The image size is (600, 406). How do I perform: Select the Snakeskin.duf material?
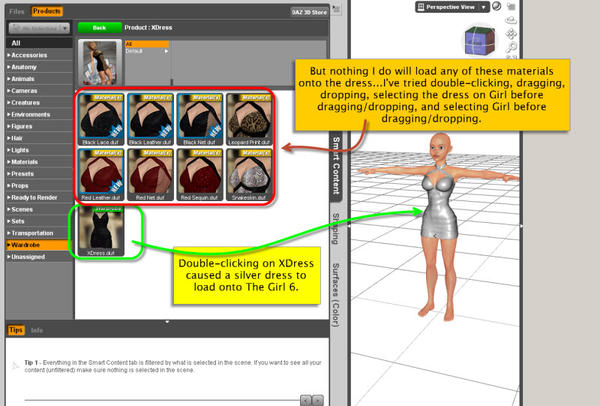249,175
